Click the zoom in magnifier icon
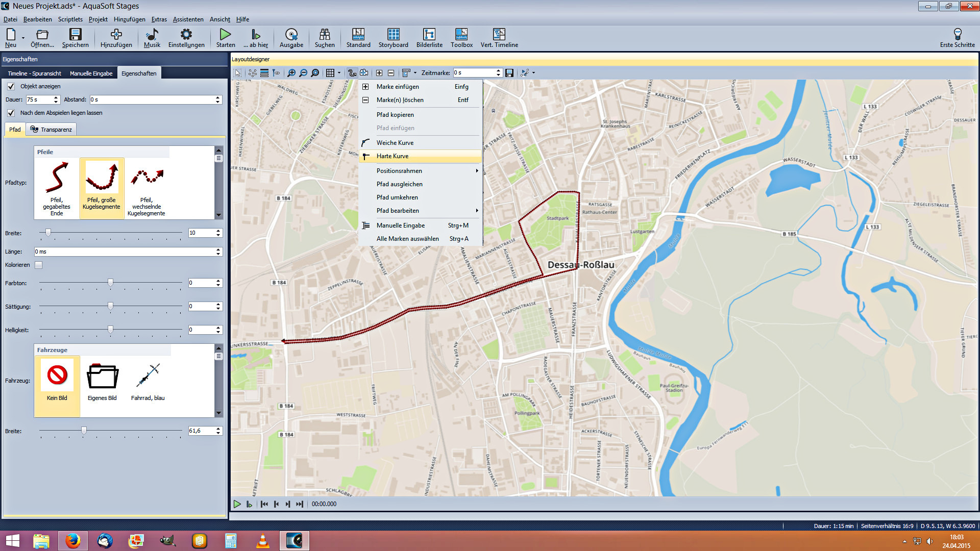Viewport: 980px width, 551px height. coord(291,73)
